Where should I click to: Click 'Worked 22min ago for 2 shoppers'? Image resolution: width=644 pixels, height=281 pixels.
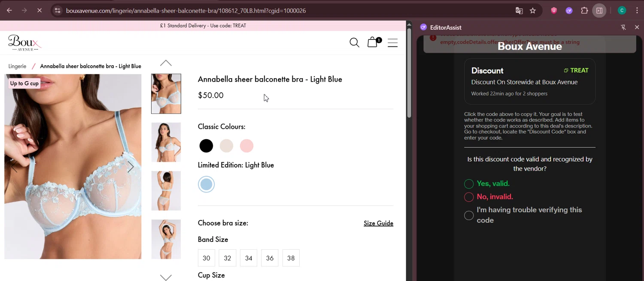click(x=509, y=94)
